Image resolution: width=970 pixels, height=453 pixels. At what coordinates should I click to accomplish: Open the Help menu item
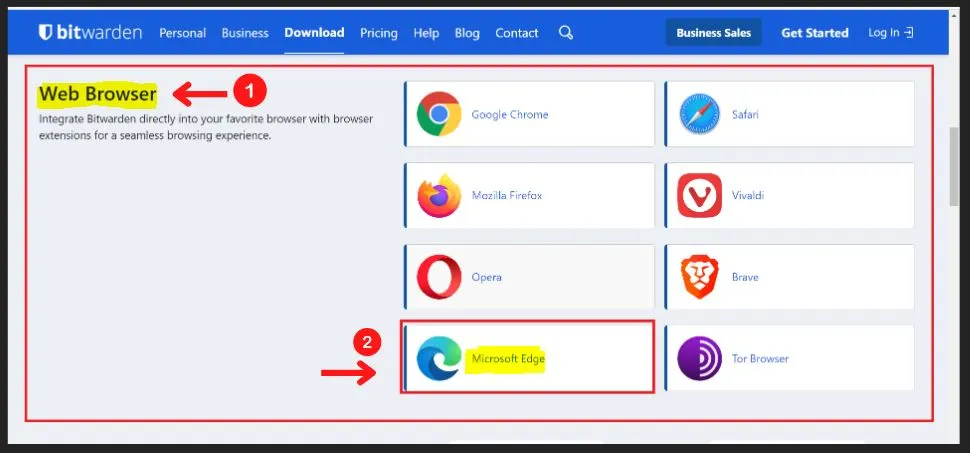[x=426, y=33]
